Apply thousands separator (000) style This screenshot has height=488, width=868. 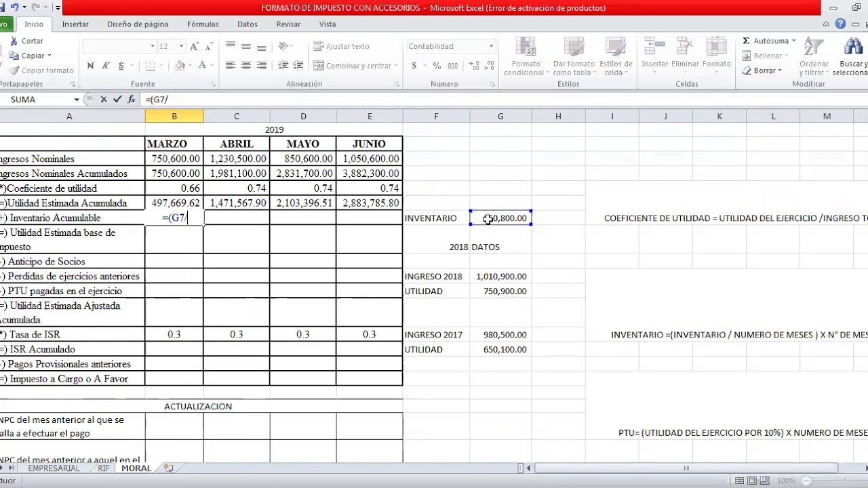453,66
